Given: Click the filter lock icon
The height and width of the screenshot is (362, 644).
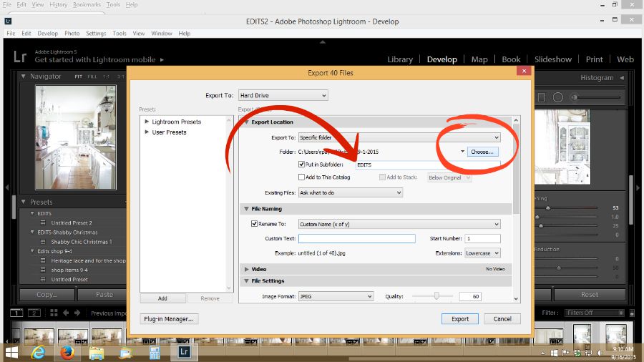Looking at the screenshot, I should 632,313.
